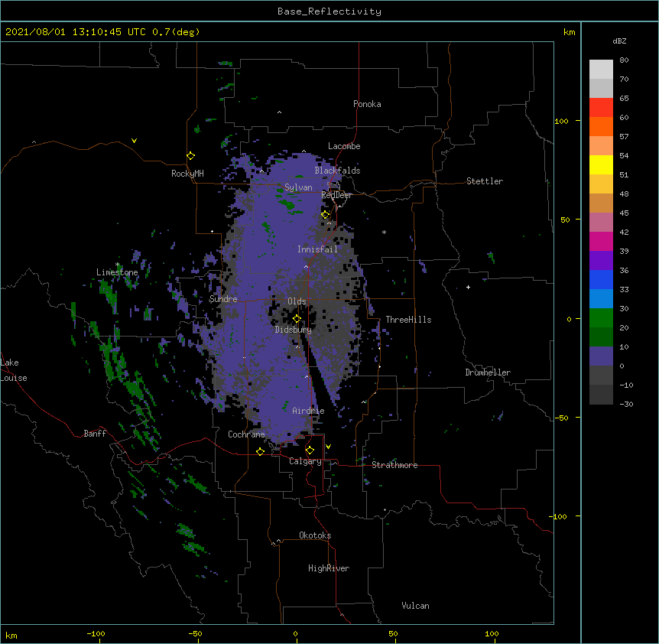Click the Didsbury city label

(294, 330)
